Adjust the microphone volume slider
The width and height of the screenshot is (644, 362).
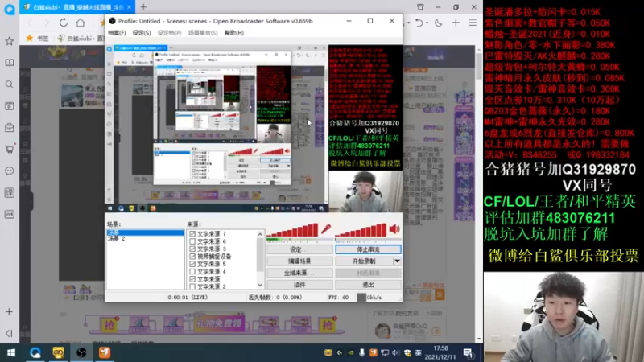(x=292, y=230)
